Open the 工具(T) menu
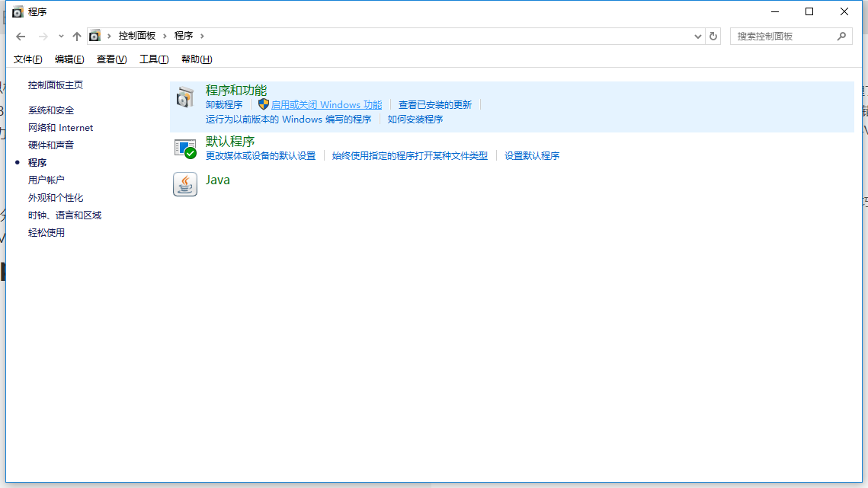 (x=154, y=59)
